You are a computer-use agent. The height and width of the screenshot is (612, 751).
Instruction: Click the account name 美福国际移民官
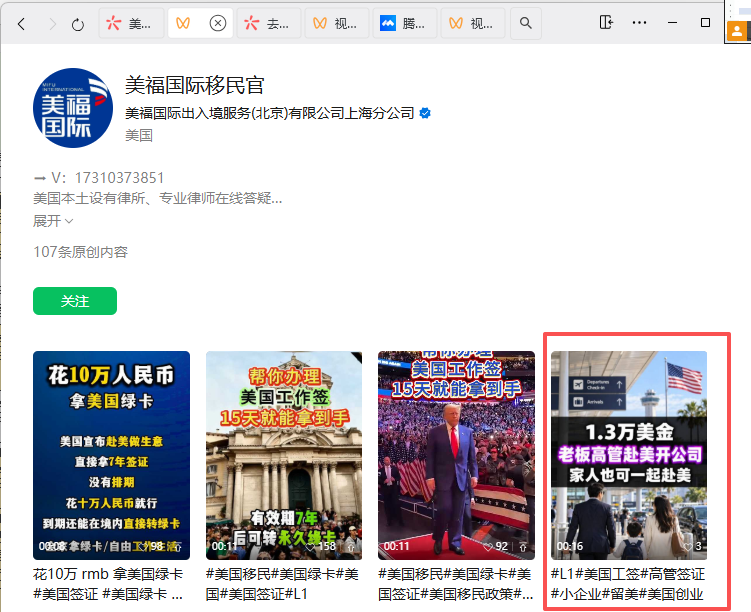click(x=194, y=85)
